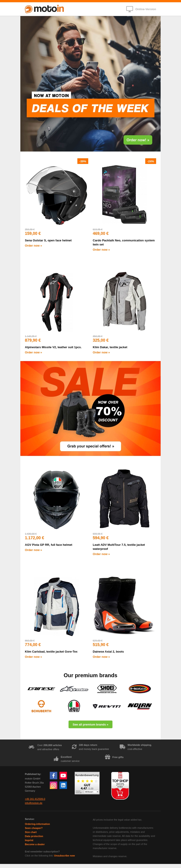Click the Dainese brand logo
Viewport: 181px width, 868px height.
pyautogui.click(x=41, y=689)
